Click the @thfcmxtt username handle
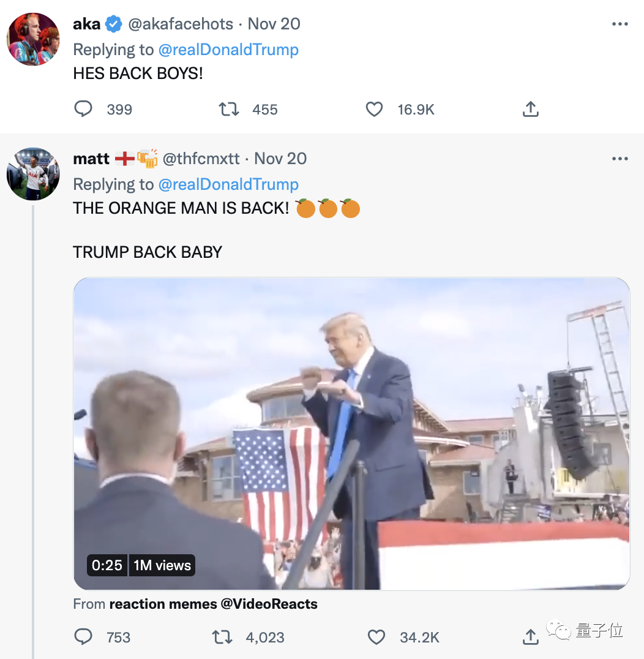The height and width of the screenshot is (659, 644). tap(201, 159)
